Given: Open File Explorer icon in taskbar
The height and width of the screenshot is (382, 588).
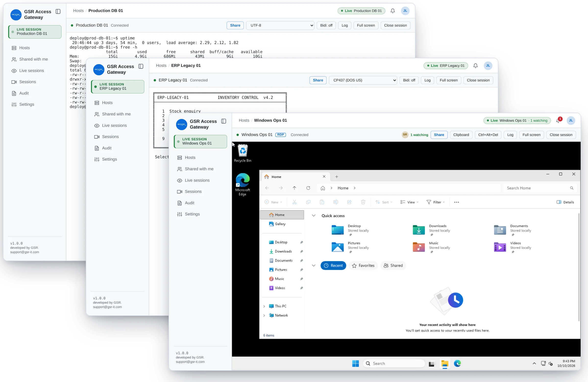Looking at the screenshot, I should 444,363.
